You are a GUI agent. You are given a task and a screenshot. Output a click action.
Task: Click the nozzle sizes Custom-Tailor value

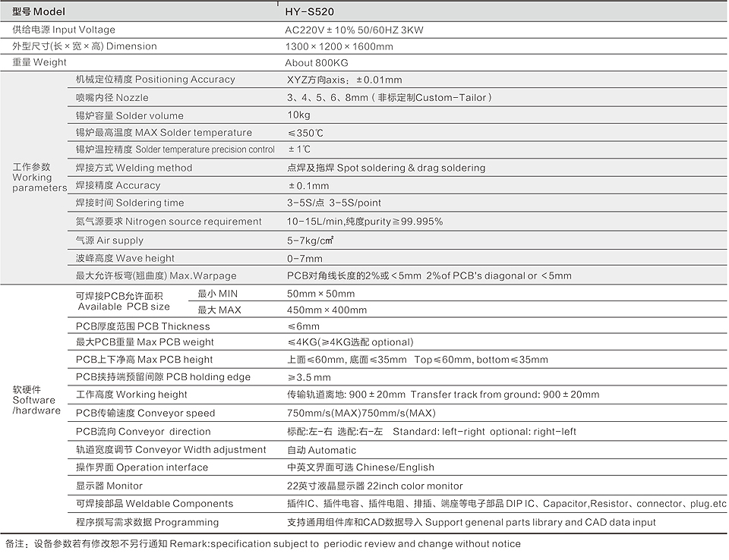point(389,98)
